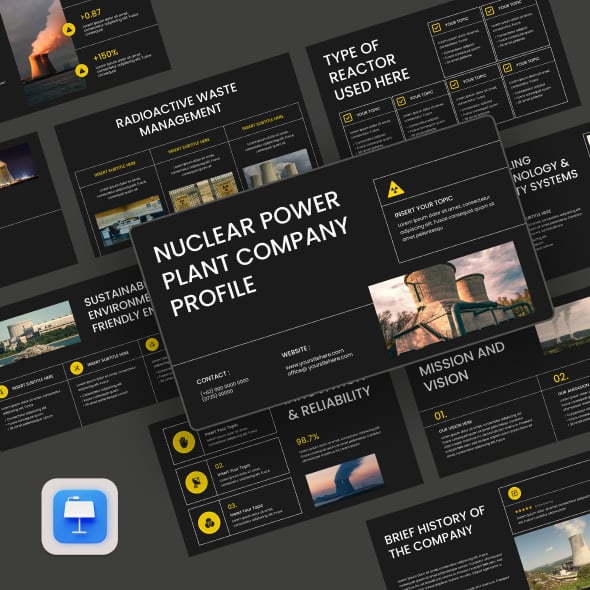
Task: Click the yellow hand icon on Reliability slide
Action: 184,442
